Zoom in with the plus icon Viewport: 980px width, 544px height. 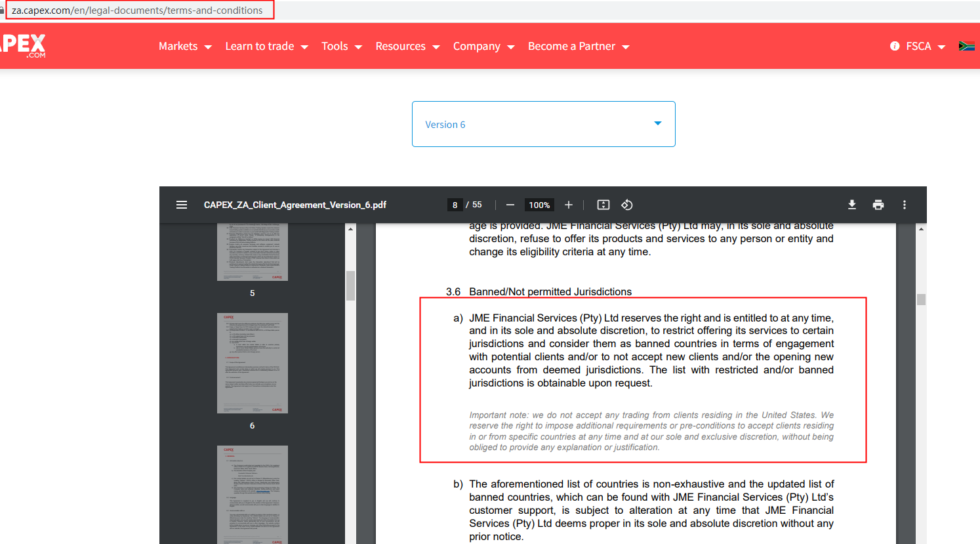pyautogui.click(x=569, y=205)
